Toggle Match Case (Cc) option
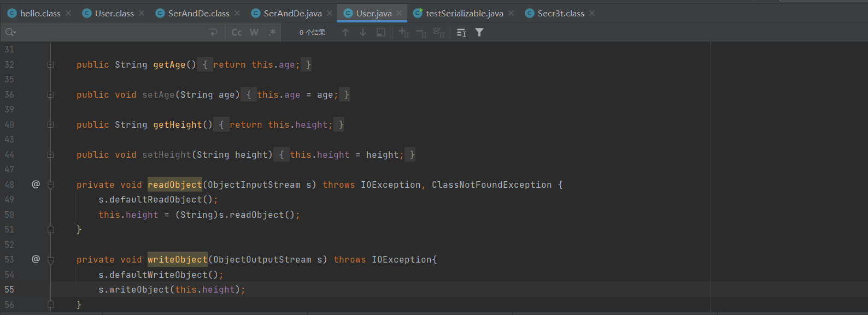Screen dimensions: 868x315 [x=237, y=33]
